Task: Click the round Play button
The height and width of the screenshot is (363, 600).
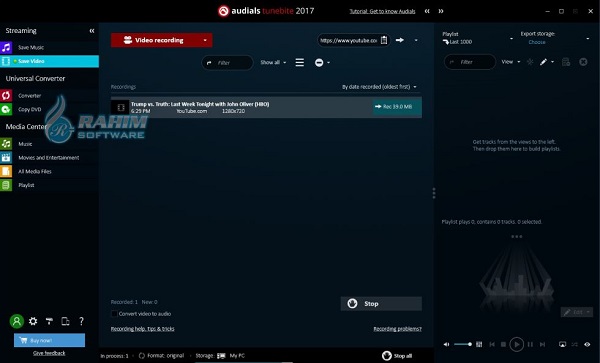Action: click(x=517, y=344)
